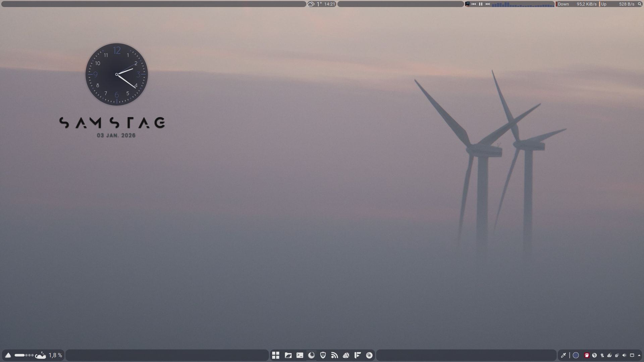This screenshot has width=644, height=362.
Task: Open the disc-shaped app icon
Action: pyautogui.click(x=369, y=355)
